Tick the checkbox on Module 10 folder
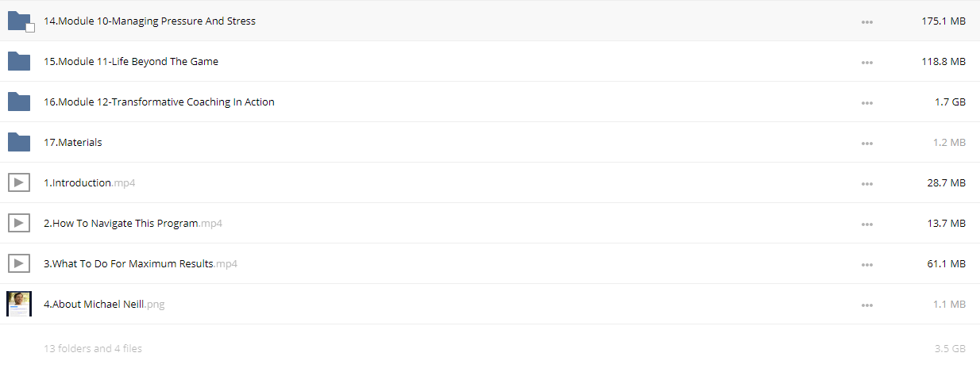 click(x=30, y=28)
